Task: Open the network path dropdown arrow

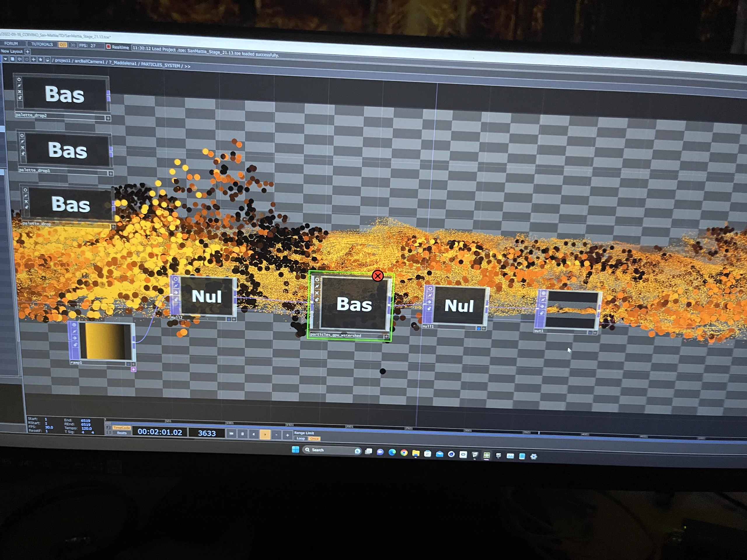Action: click(6, 59)
